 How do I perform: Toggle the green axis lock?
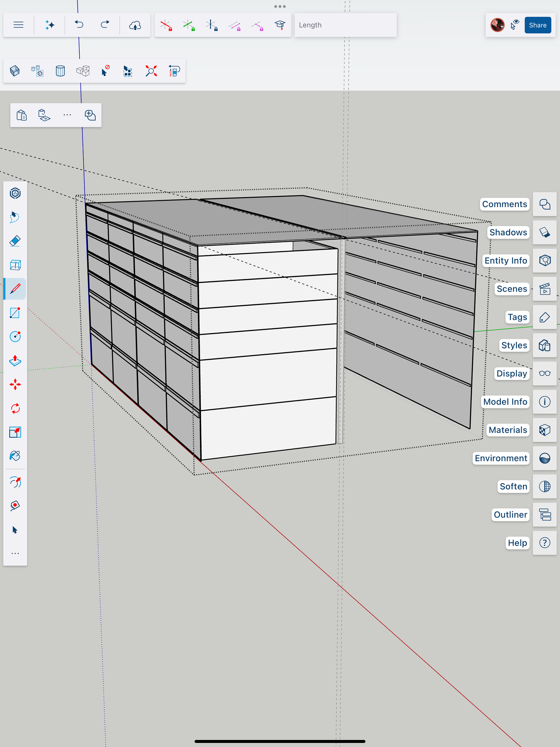point(189,25)
